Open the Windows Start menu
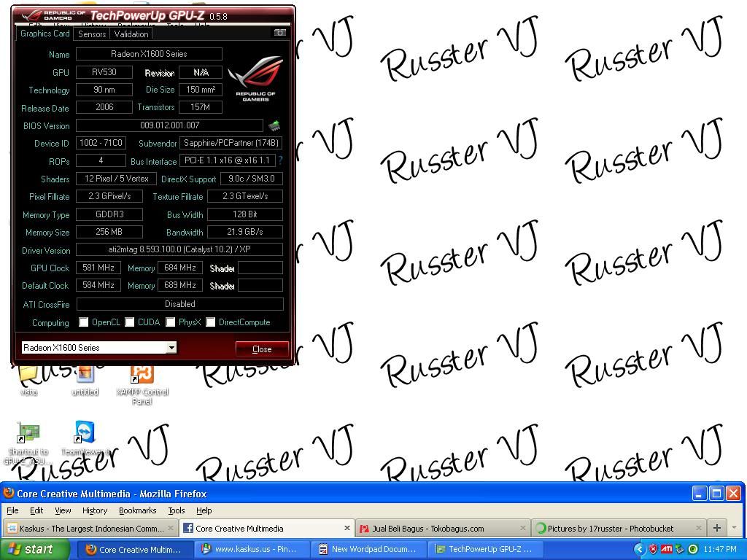Viewport: 747px width, 560px height. pyautogui.click(x=34, y=550)
